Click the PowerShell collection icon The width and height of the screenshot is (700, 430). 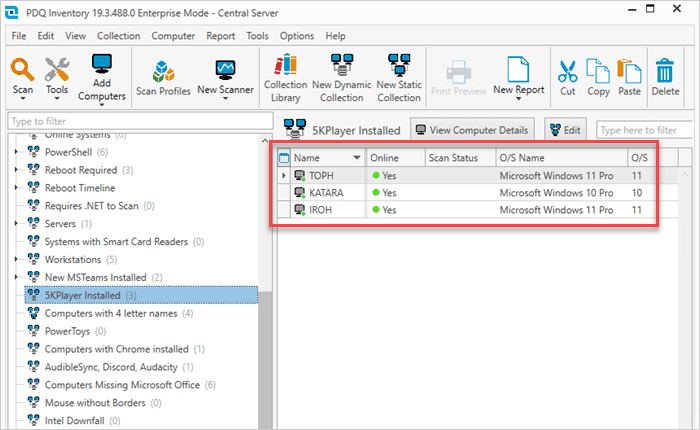click(x=33, y=152)
